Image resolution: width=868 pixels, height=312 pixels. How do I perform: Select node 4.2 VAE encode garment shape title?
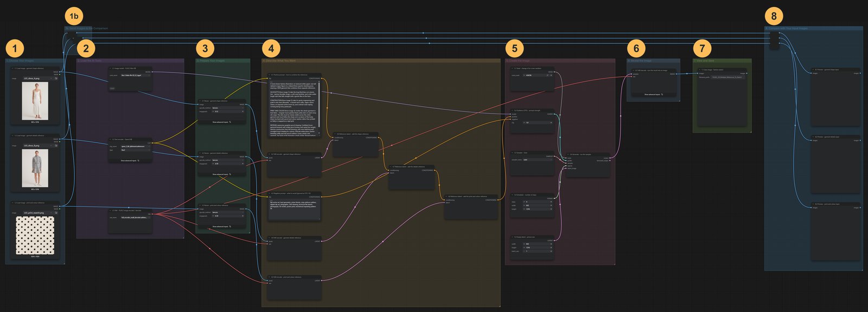(x=285, y=154)
